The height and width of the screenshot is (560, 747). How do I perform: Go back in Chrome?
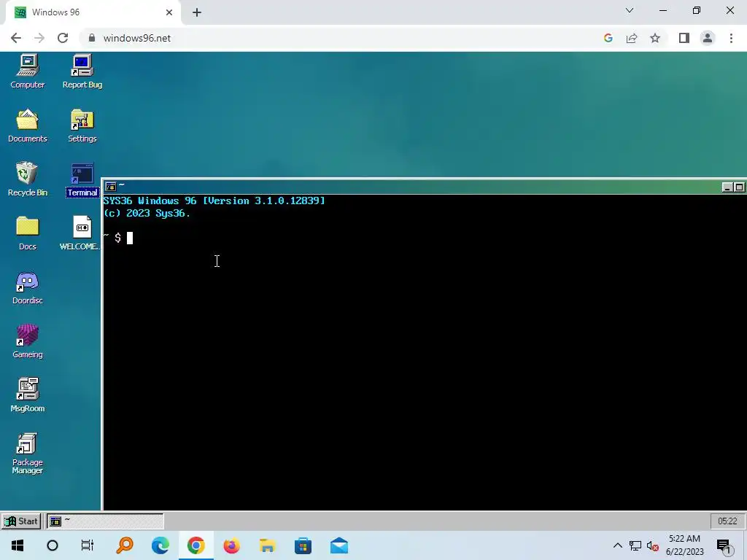click(x=16, y=38)
